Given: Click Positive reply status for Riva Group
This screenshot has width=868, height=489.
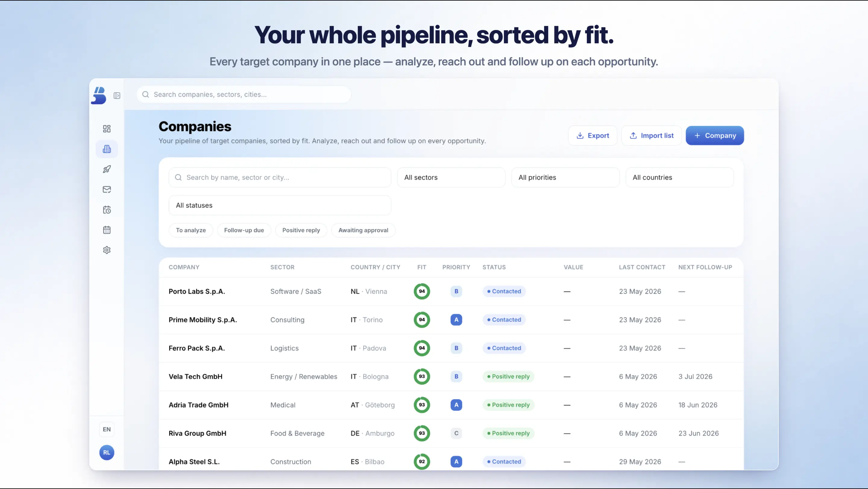Looking at the screenshot, I should pos(508,433).
